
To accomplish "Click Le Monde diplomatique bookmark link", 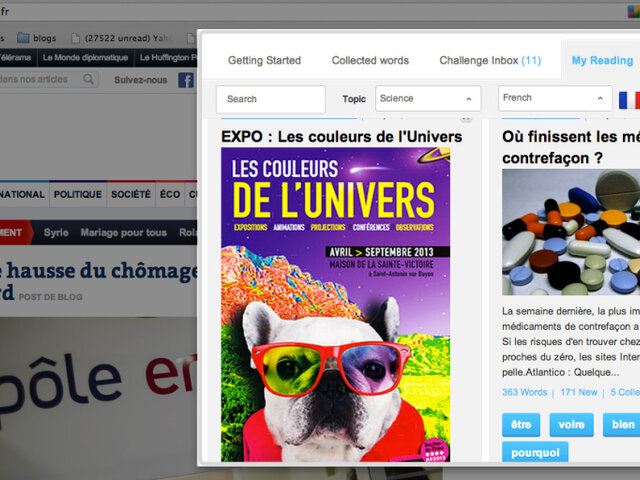I will (85, 58).
